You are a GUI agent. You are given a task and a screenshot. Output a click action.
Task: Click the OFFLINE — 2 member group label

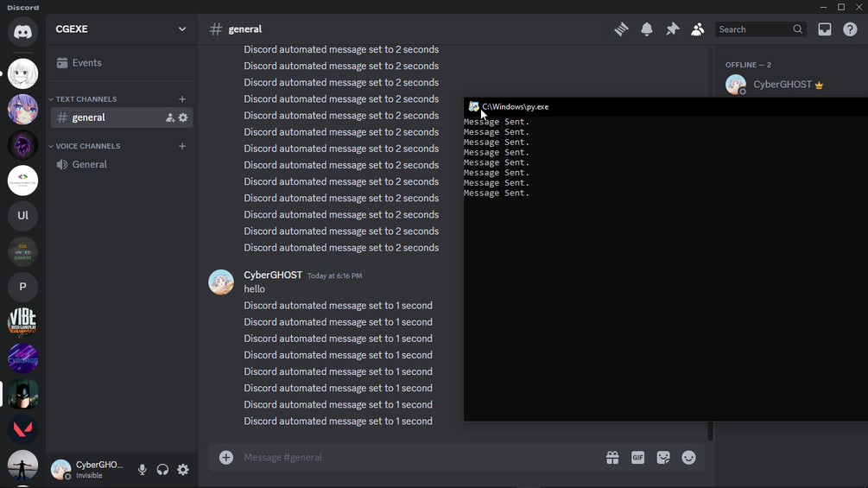(749, 65)
